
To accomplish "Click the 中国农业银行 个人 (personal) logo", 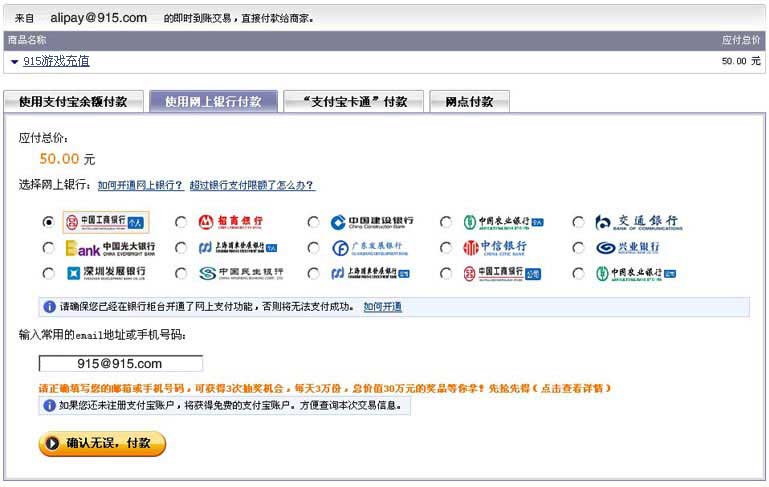I will pos(504,222).
